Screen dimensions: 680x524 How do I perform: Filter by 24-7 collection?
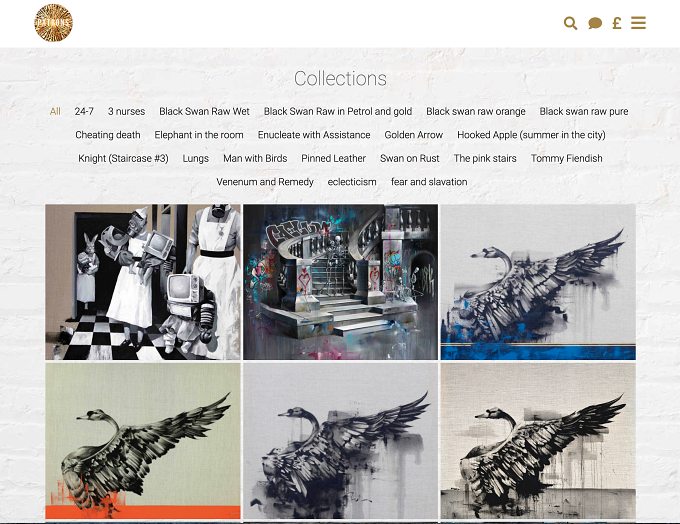(84, 111)
